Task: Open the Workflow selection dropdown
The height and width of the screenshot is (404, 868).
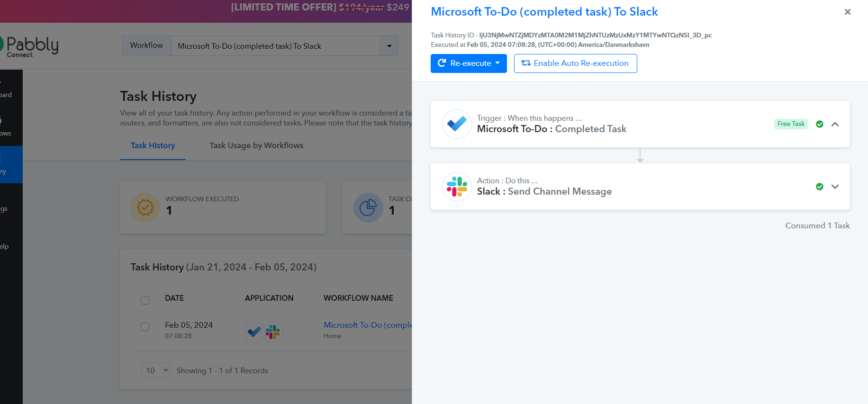Action: click(284, 46)
